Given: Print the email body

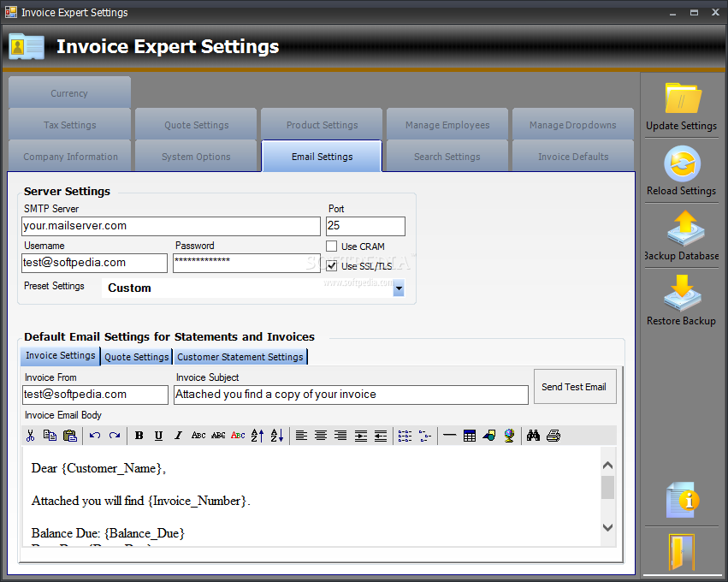Looking at the screenshot, I should point(553,436).
